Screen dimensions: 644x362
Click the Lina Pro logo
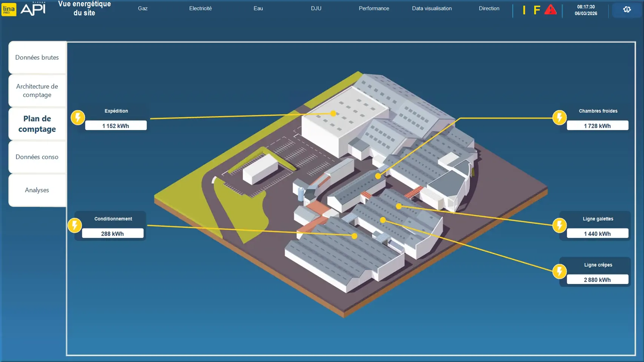tap(9, 9)
